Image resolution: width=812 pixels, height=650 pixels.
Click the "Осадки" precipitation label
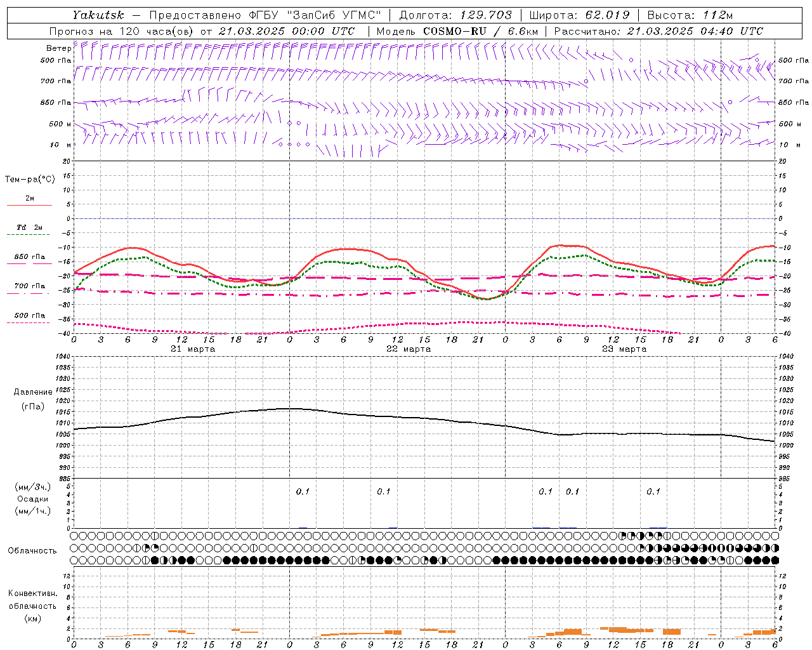coord(33,499)
